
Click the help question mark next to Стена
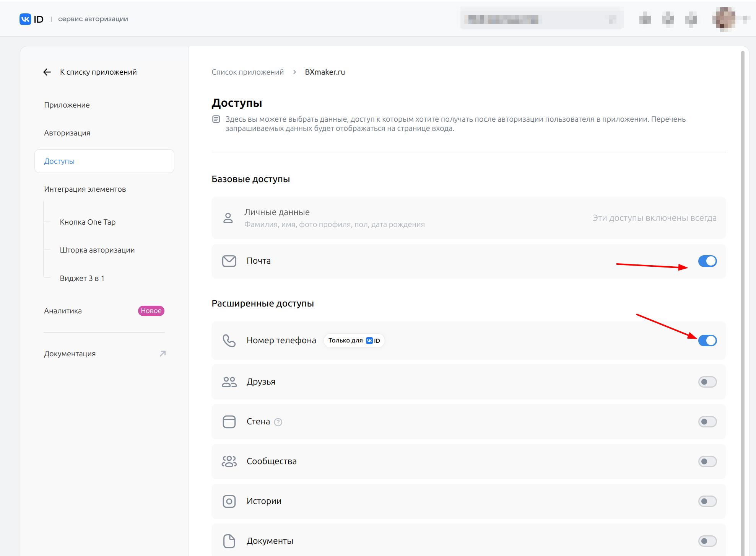(278, 422)
